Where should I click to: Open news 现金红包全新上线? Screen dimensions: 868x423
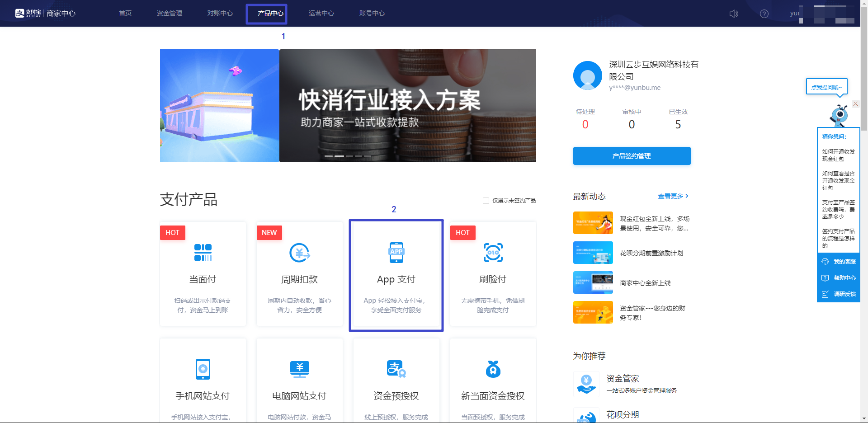[655, 223]
